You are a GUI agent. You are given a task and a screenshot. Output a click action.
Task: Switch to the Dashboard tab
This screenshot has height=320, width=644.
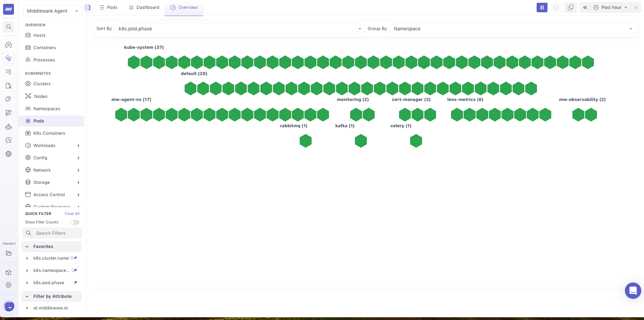[144, 8]
